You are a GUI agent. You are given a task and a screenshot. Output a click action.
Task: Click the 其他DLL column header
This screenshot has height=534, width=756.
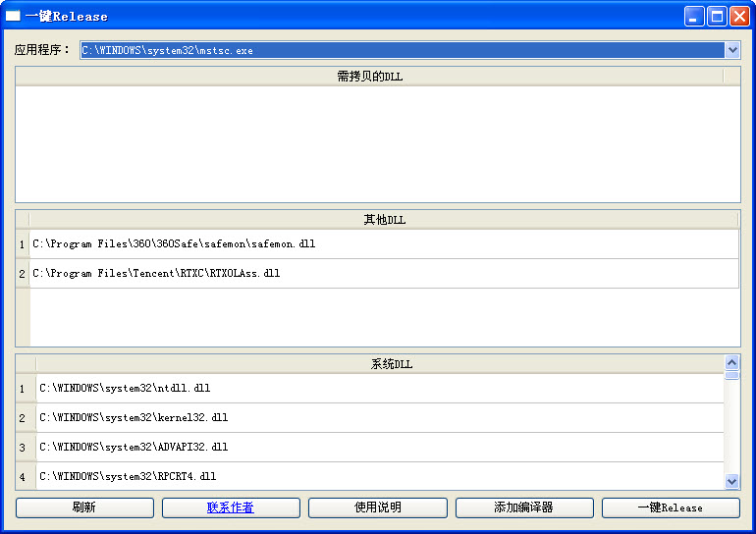pos(384,220)
